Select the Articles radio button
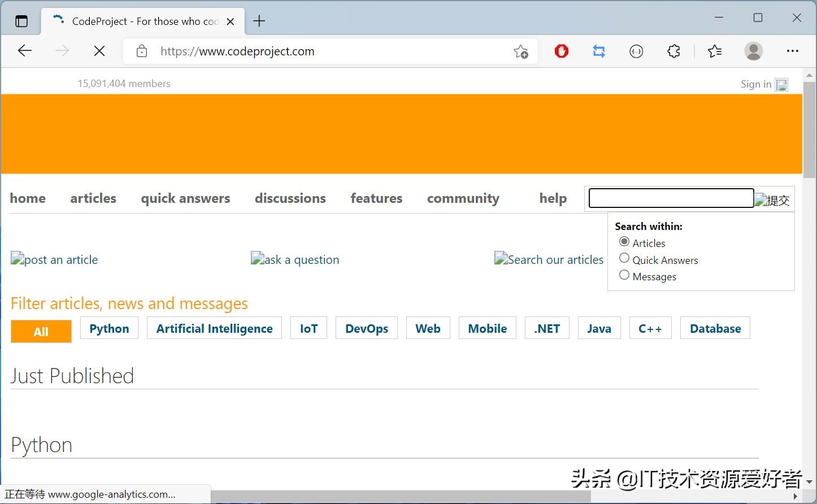 click(624, 242)
